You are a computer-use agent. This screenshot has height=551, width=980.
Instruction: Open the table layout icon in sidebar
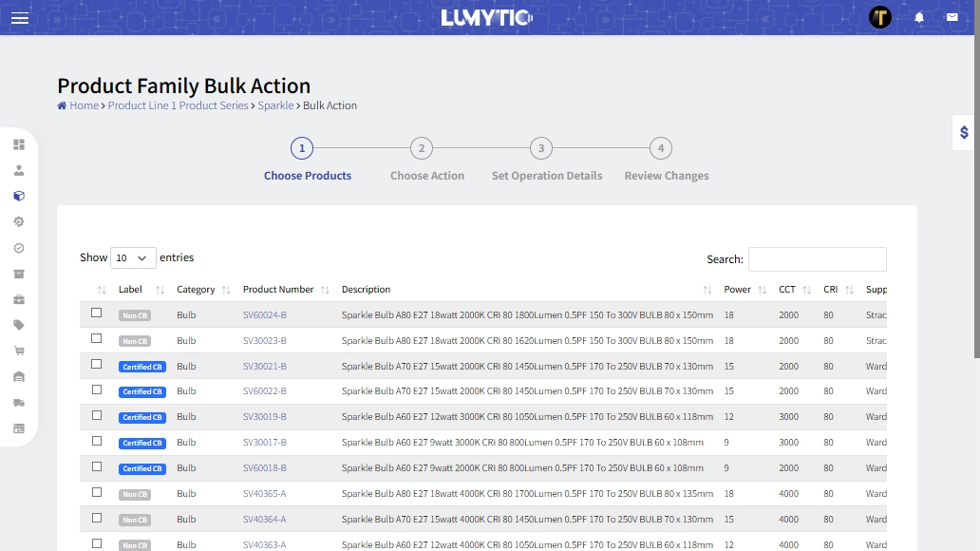tap(19, 428)
